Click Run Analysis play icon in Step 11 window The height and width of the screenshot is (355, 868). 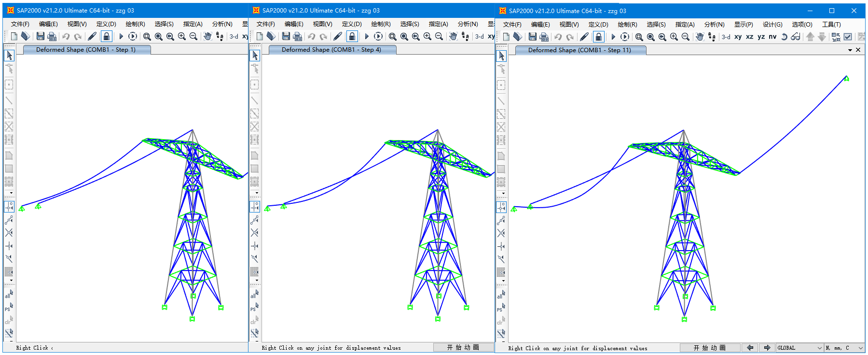(x=613, y=37)
